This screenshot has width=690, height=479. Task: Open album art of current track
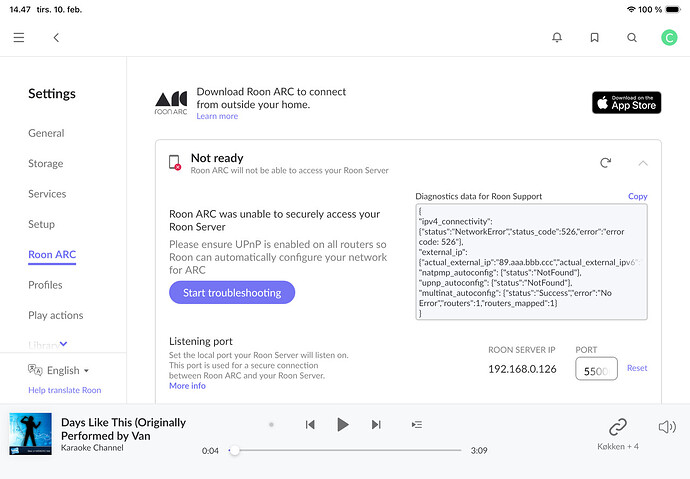30,434
